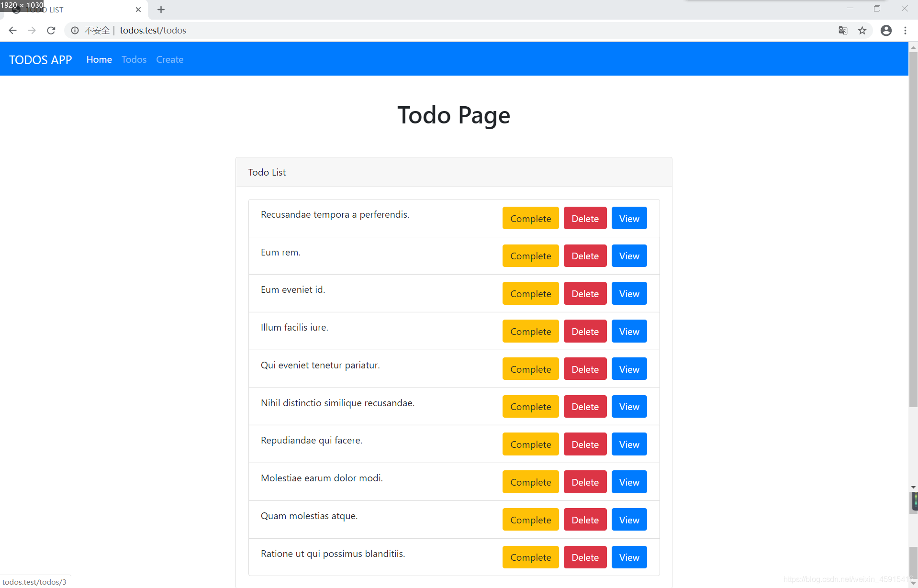Click the TODOS APP brand link
This screenshot has height=588, width=918.
40,60
